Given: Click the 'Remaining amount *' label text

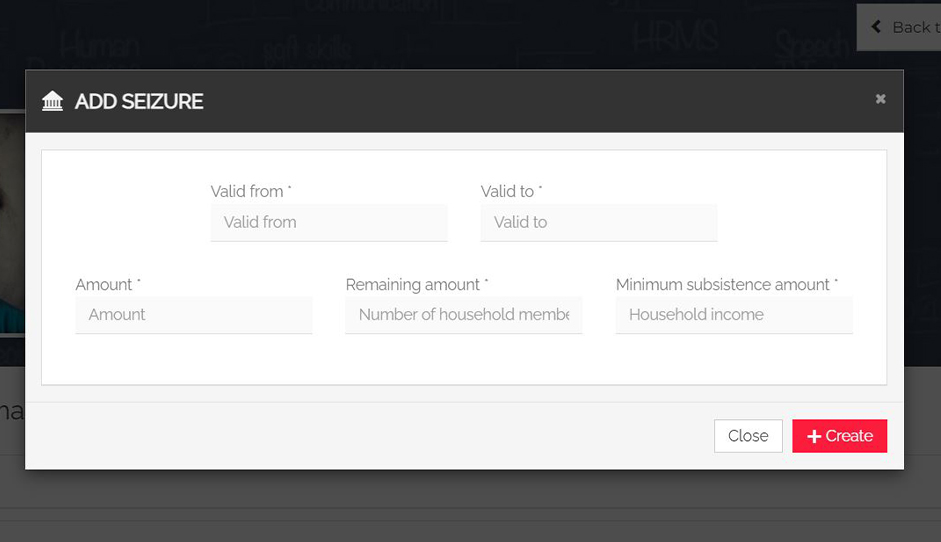Looking at the screenshot, I should [x=417, y=285].
